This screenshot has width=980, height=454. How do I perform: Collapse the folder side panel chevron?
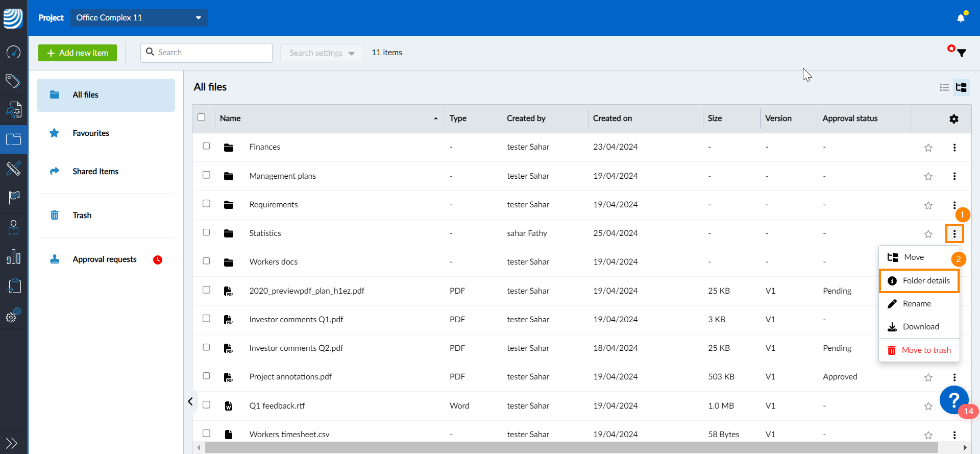point(190,401)
